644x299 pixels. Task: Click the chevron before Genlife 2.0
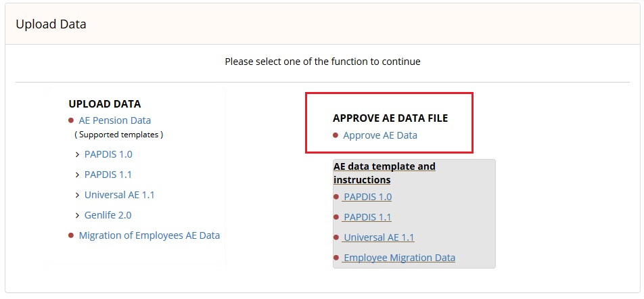pyautogui.click(x=77, y=215)
